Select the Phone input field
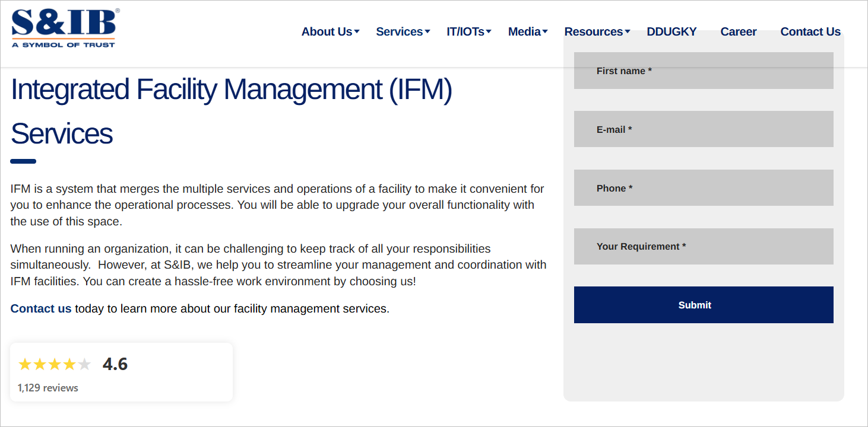The width and height of the screenshot is (868, 427). click(704, 188)
